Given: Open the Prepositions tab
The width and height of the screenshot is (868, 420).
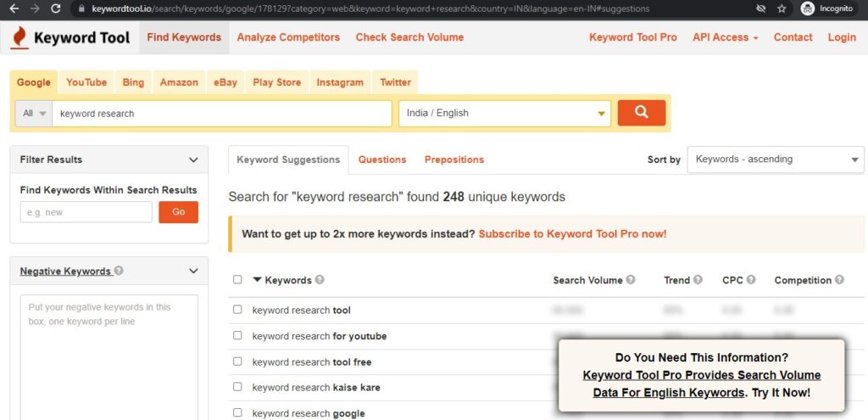Looking at the screenshot, I should click(x=454, y=160).
